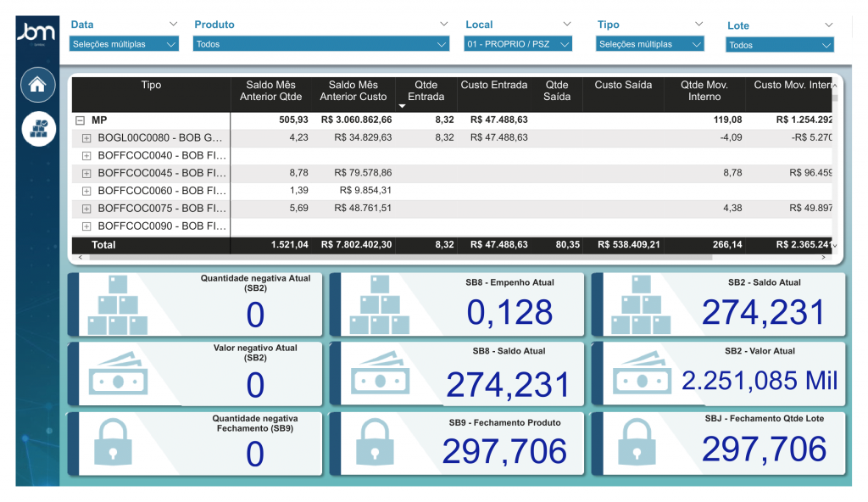The height and width of the screenshot is (502, 868).
Task: Expand the BOFFCOC0045 row
Action: 86,173
